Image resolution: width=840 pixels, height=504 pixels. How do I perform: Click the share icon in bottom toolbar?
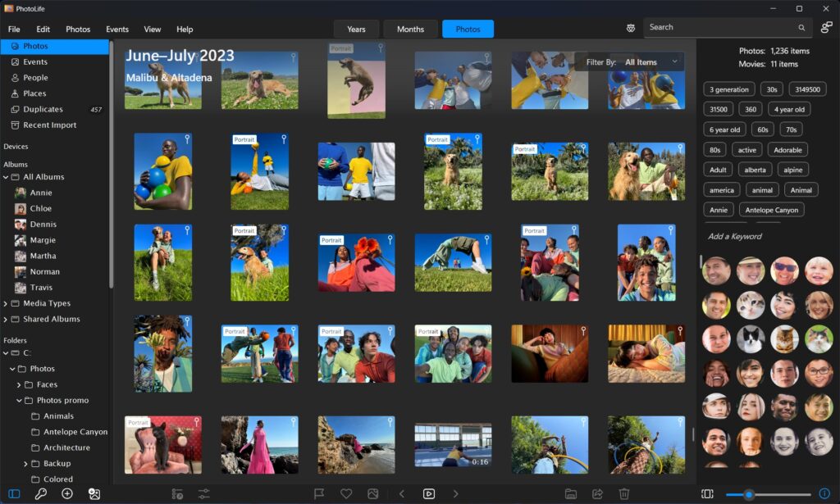click(x=597, y=494)
